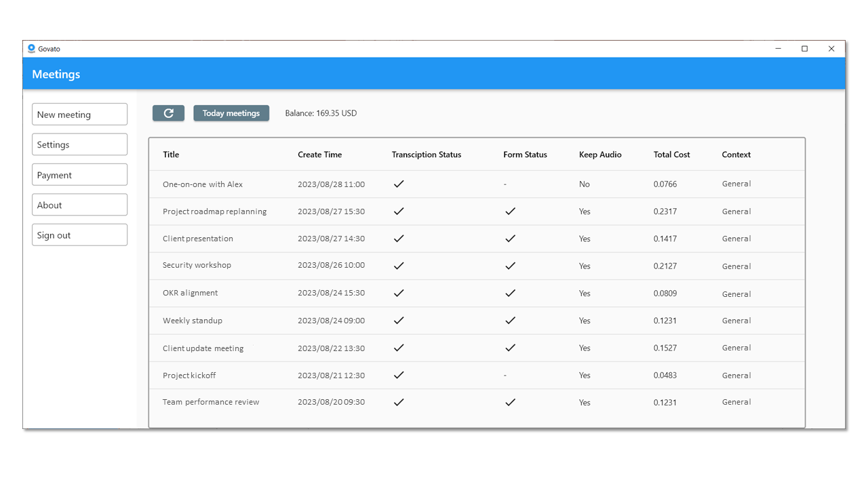This screenshot has width=868, height=488.
Task: Click the Total Cost column header
Action: 671,155
